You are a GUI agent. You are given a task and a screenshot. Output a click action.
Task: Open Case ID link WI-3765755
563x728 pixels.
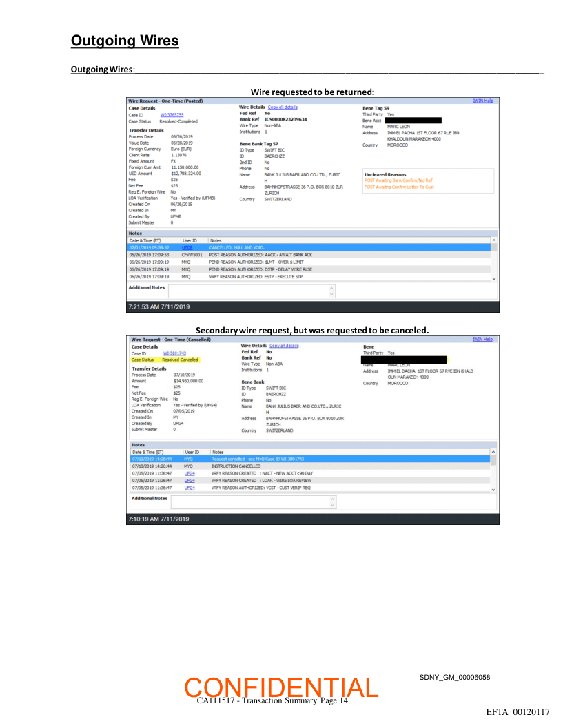click(x=172, y=115)
